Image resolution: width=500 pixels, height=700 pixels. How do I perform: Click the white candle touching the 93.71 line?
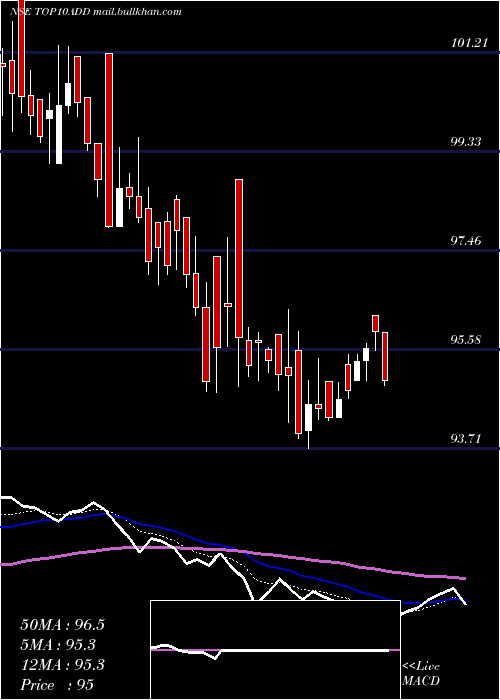pos(308,417)
